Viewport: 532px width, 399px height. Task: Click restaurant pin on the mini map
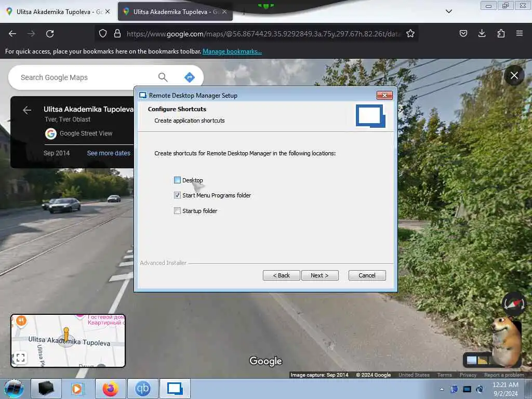click(x=21, y=321)
